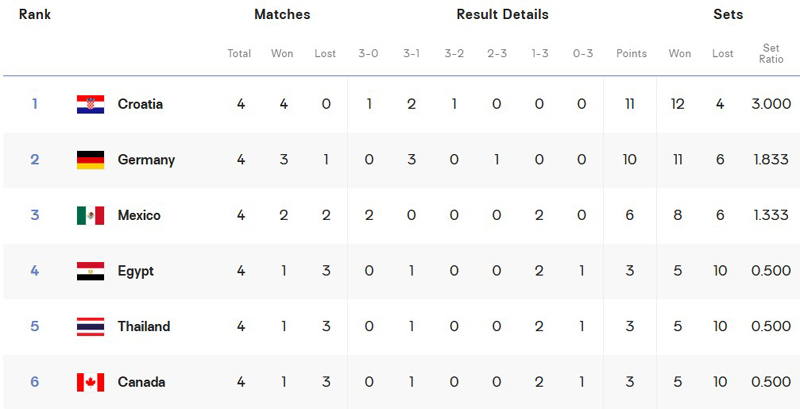Image resolution: width=800 pixels, height=409 pixels.
Task: Select the Mexico team name
Action: (139, 215)
